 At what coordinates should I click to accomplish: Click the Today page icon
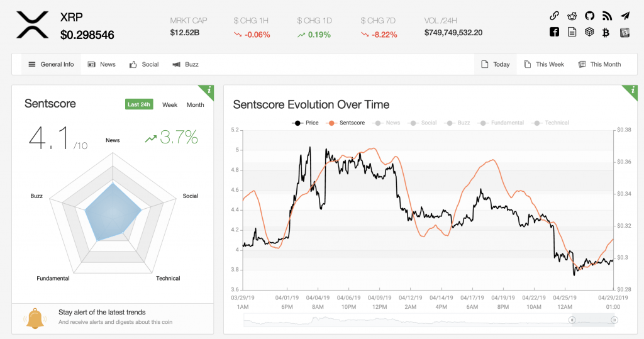tap(485, 64)
